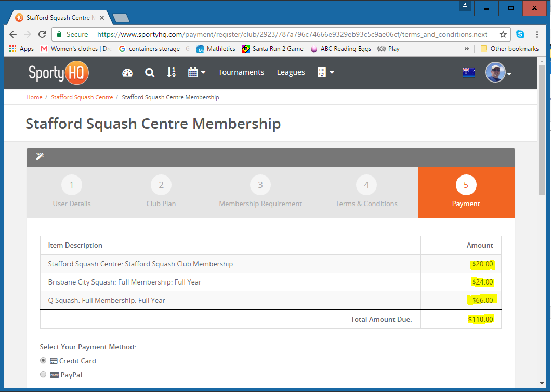This screenshot has width=551, height=392.
Task: Open the rankings sort icon in navbar
Action: pyautogui.click(x=171, y=73)
